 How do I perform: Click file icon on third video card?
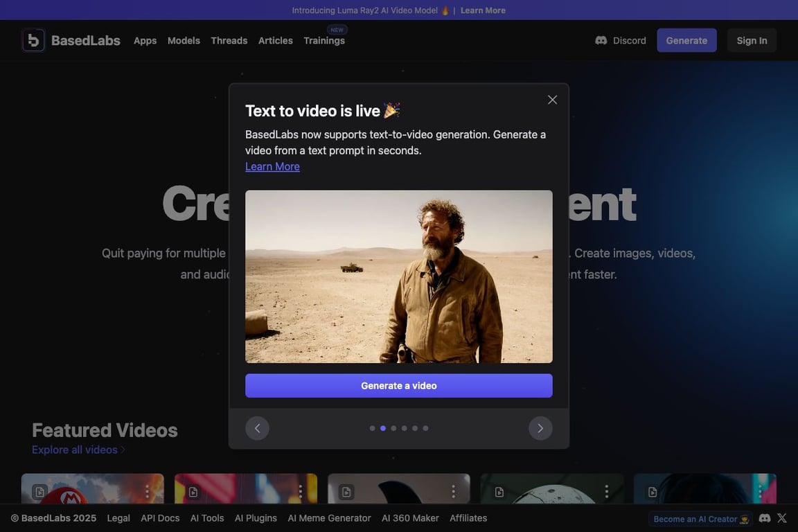pyautogui.click(x=346, y=492)
